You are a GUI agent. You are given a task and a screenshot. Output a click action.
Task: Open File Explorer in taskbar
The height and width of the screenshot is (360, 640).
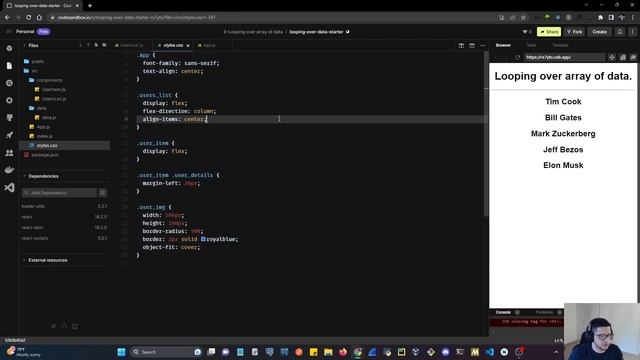pyautogui.click(x=328, y=352)
